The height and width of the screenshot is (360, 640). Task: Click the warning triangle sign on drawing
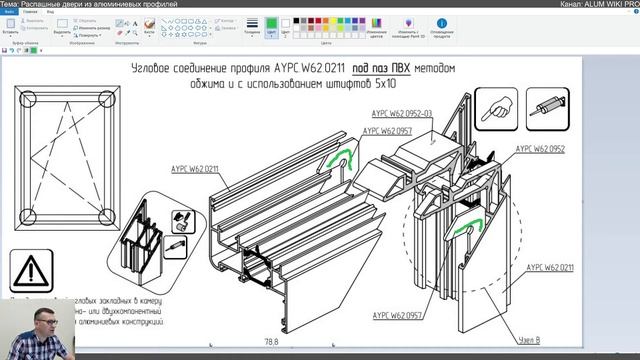31,271
